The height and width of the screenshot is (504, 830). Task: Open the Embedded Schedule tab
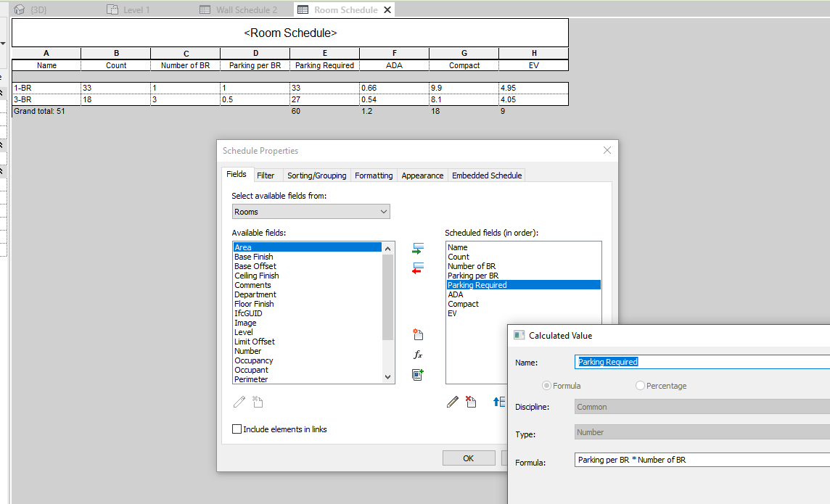(x=485, y=175)
